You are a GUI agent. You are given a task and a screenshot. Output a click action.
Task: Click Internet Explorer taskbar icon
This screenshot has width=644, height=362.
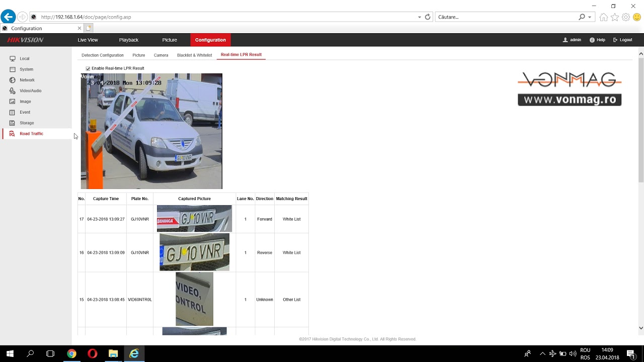[x=134, y=354]
